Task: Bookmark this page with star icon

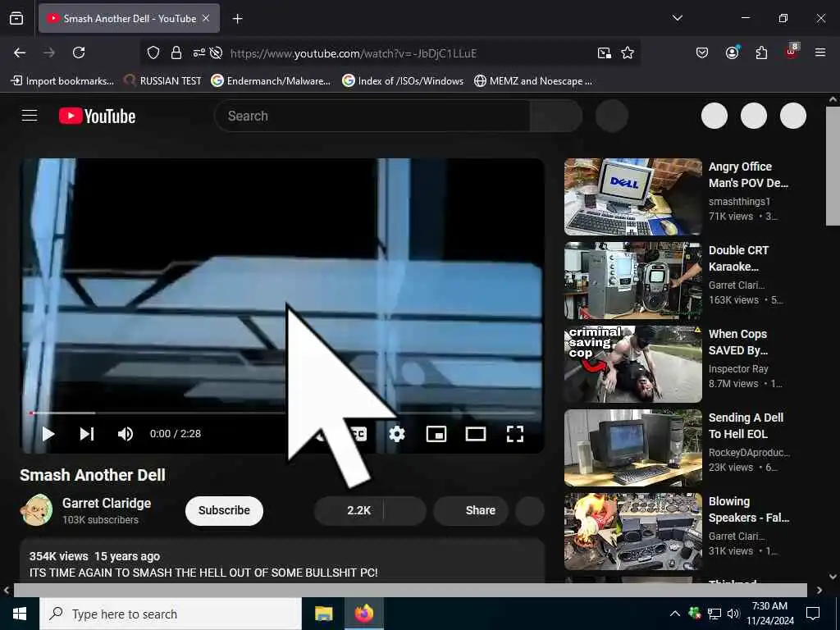Action: tap(628, 52)
